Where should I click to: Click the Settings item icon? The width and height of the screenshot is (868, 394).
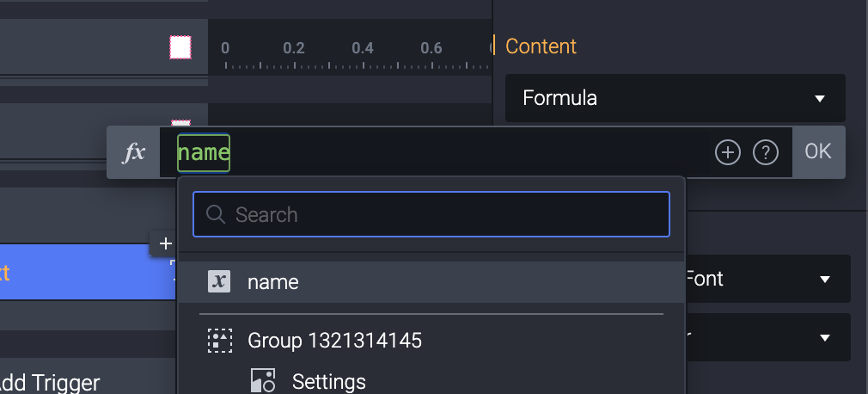[262, 381]
